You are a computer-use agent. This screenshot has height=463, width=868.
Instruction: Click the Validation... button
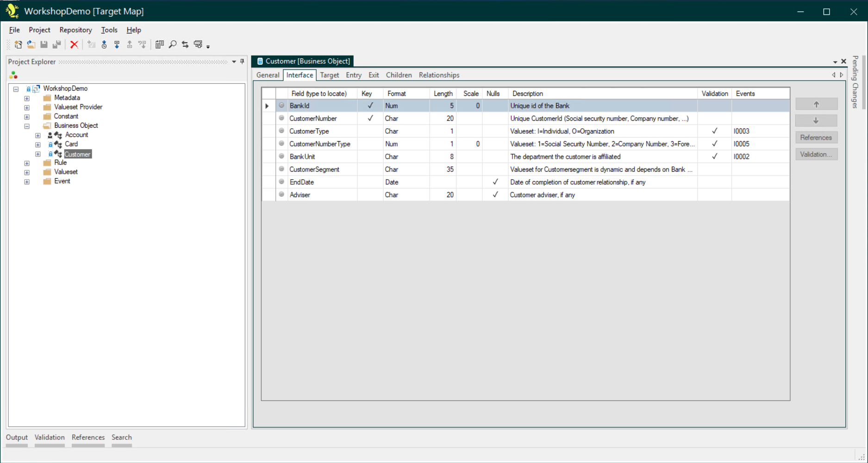point(816,154)
